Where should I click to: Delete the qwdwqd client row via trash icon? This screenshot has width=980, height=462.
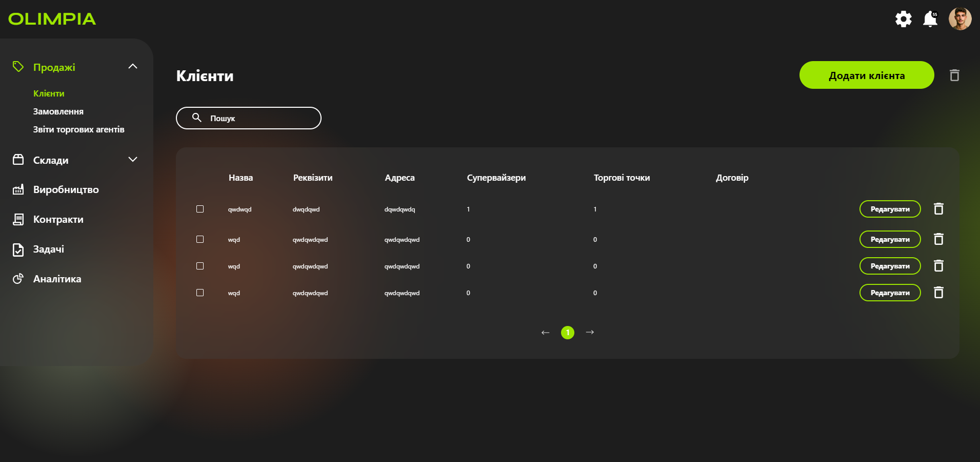938,209
